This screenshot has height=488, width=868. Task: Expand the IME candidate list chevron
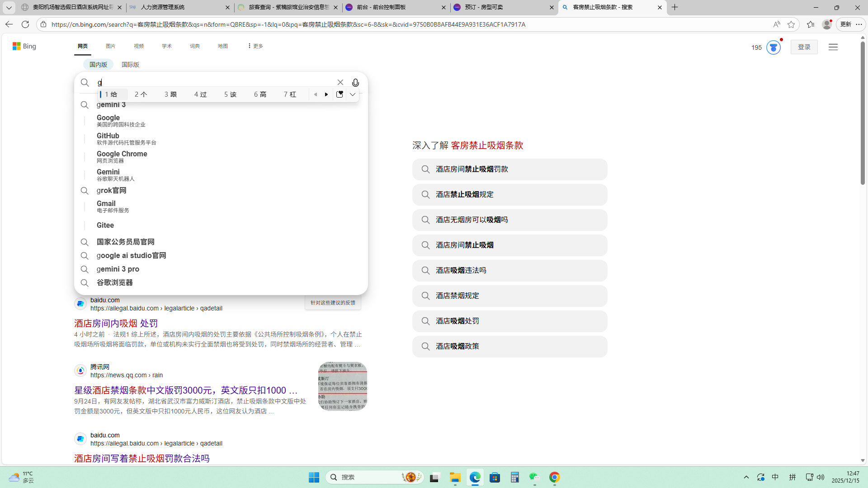[x=353, y=94]
